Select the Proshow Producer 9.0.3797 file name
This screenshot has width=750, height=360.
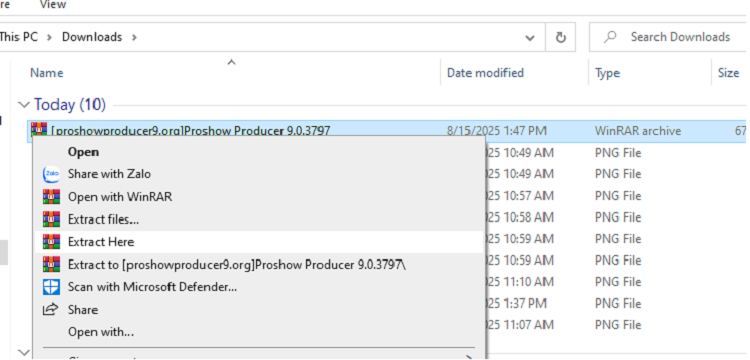[190, 131]
